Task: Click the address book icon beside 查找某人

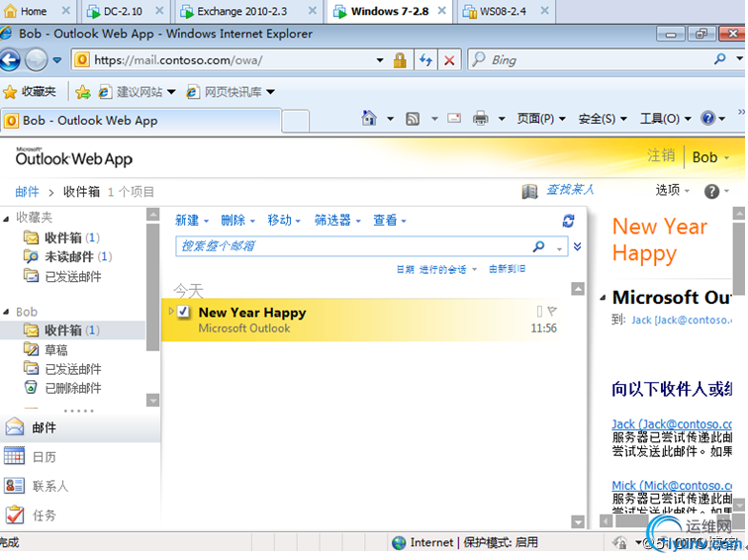Action: 529,191
